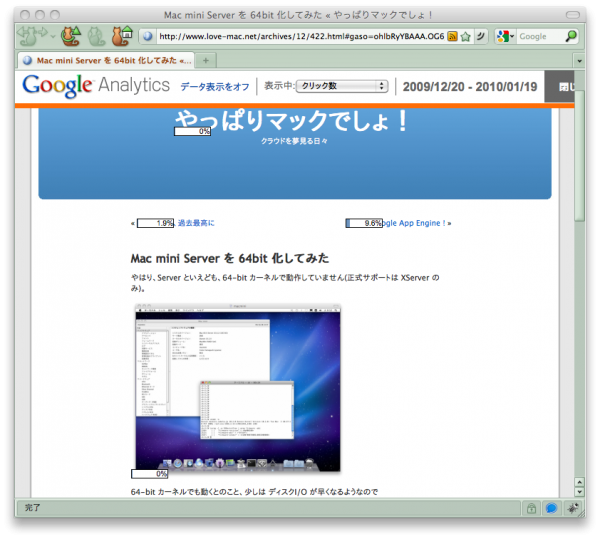
Task: Click the 完了 status bar text
Action: pos(33,508)
